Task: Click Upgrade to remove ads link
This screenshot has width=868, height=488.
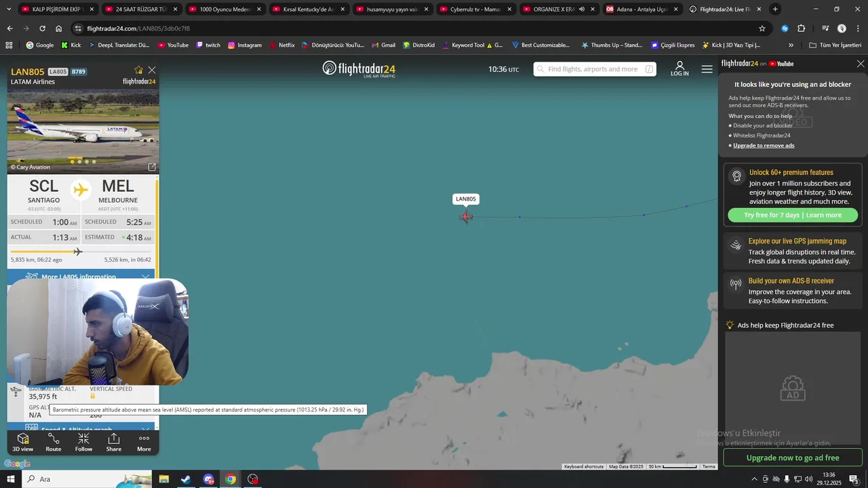Action: (x=764, y=146)
